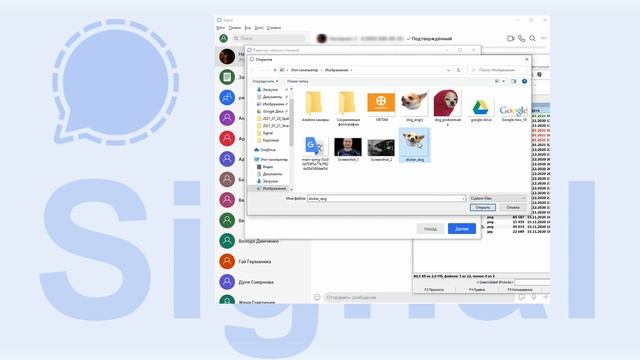This screenshot has height=360, width=640.
Task: Click the Назад button in sticker creator
Action: (430, 229)
